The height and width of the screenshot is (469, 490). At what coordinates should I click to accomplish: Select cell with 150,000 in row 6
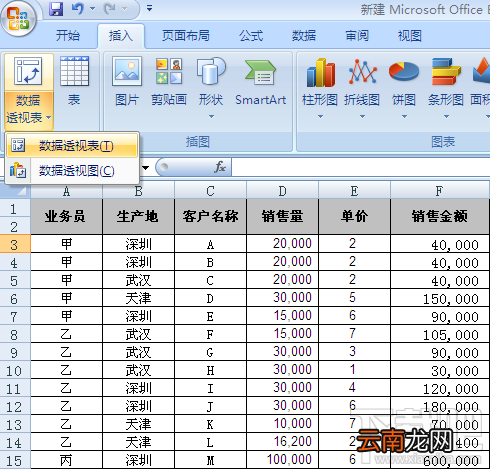pos(440,298)
